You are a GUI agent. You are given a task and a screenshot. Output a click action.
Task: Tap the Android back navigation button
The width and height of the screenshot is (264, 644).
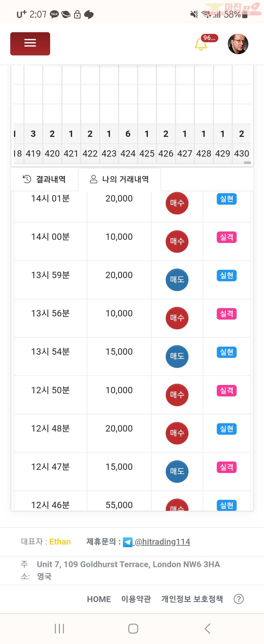tap(207, 628)
